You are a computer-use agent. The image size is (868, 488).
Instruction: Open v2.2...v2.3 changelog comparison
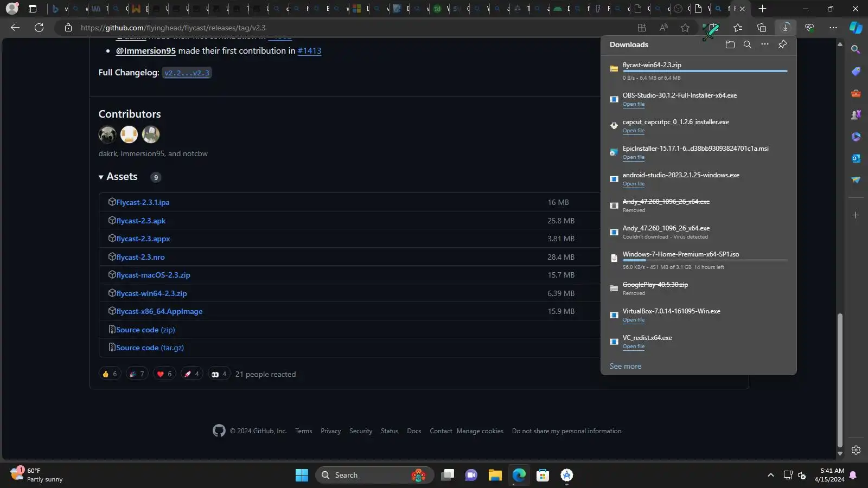(187, 73)
